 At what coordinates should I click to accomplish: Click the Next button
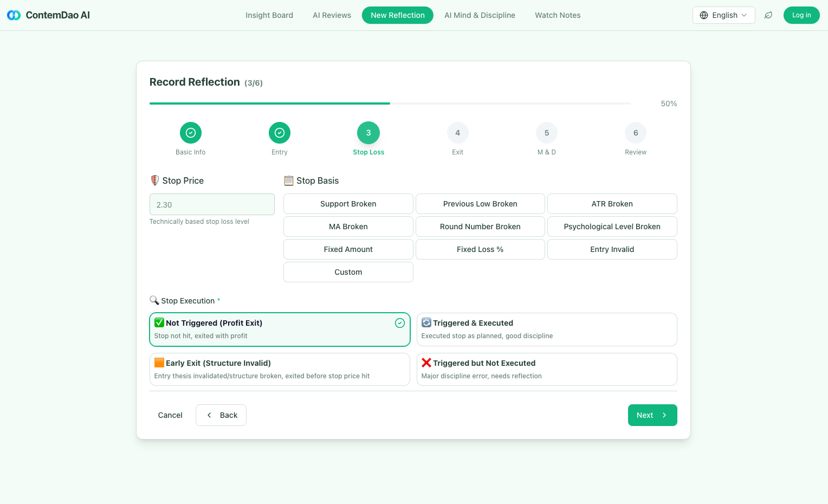(652, 415)
